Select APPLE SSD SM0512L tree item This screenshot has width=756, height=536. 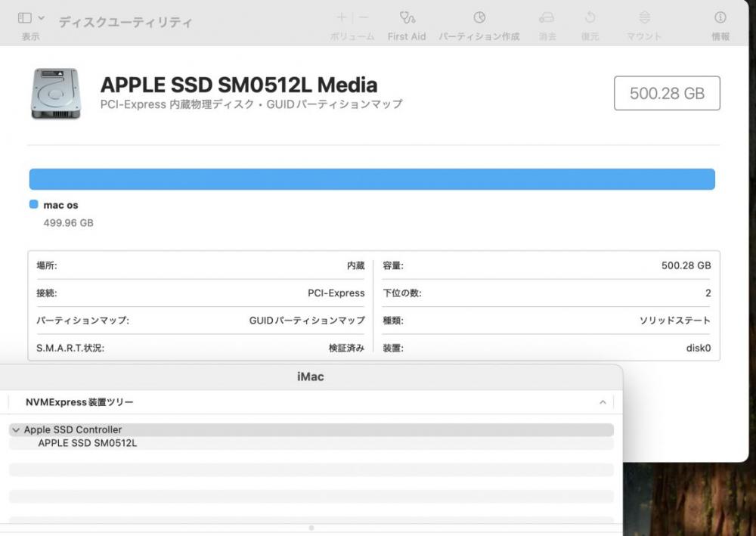(87, 443)
